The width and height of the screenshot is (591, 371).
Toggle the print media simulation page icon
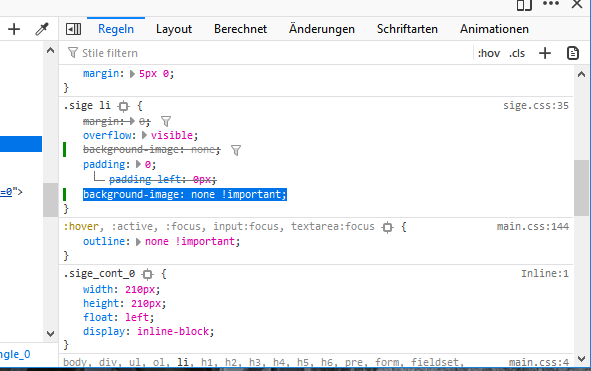point(573,53)
